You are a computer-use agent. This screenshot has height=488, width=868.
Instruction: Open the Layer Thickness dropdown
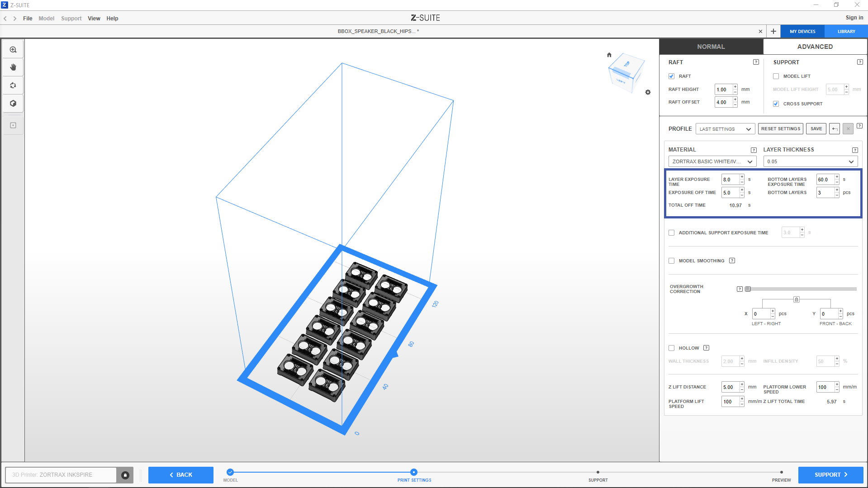810,161
